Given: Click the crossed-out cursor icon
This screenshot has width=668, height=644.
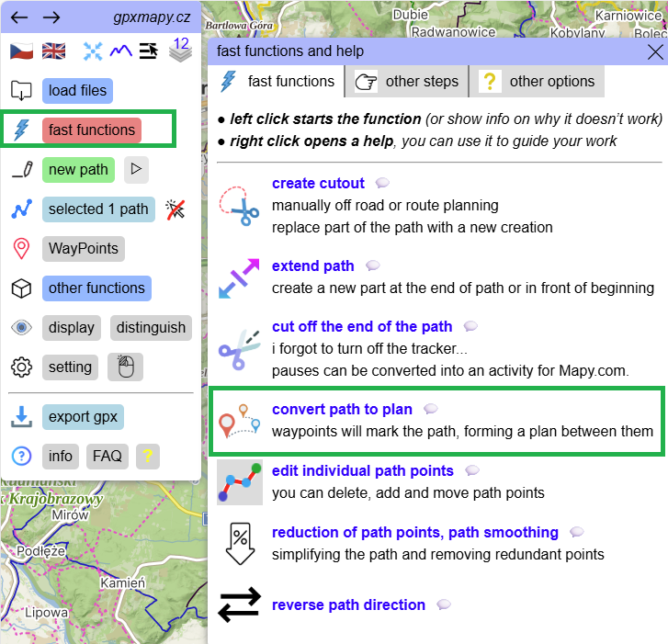Looking at the screenshot, I should [x=175, y=209].
